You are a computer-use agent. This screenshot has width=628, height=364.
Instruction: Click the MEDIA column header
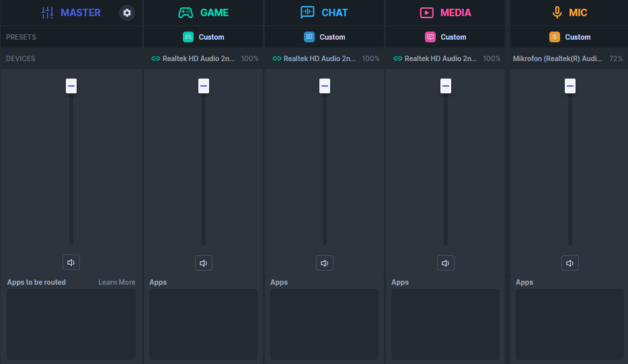pyautogui.click(x=456, y=13)
